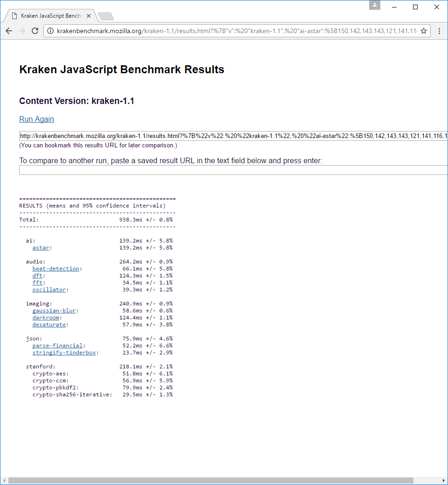Click the Run Again link
This screenshot has width=448, height=485.
[36, 119]
